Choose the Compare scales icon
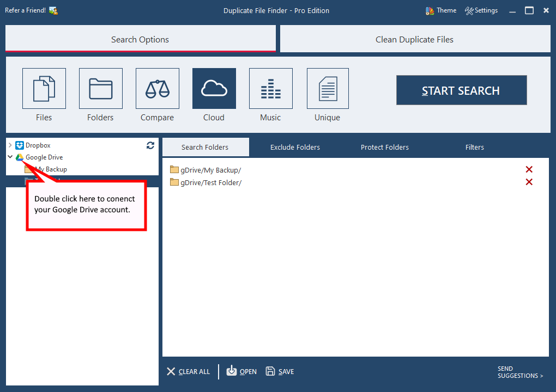This screenshot has height=392, width=556. coord(158,89)
